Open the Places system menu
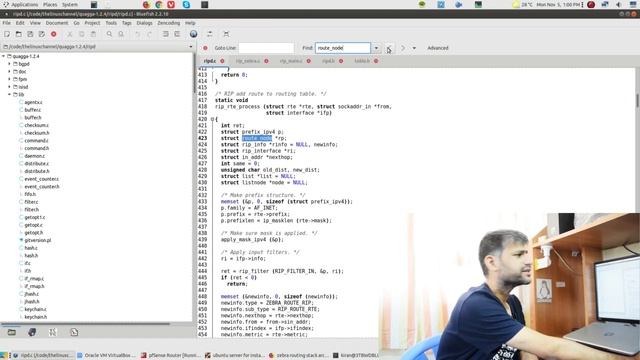Image resolution: width=640 pixels, height=360 pixels. click(50, 4)
